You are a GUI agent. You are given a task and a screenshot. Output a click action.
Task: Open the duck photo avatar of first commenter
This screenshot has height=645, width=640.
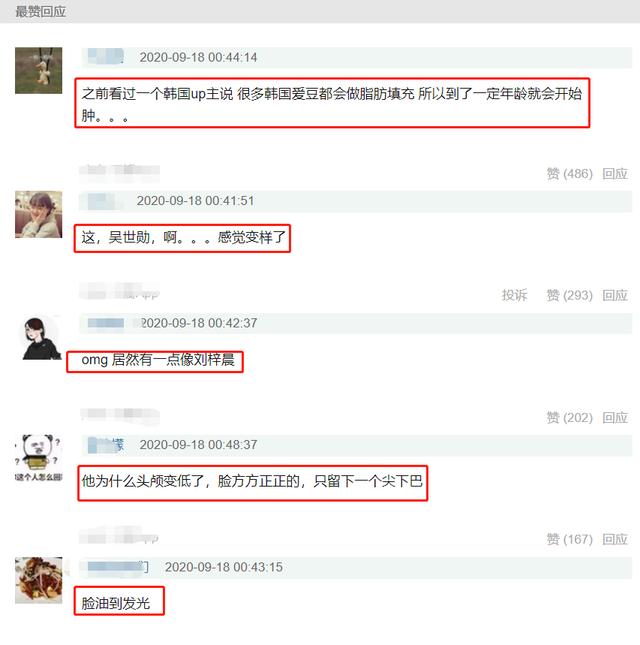coord(39,70)
